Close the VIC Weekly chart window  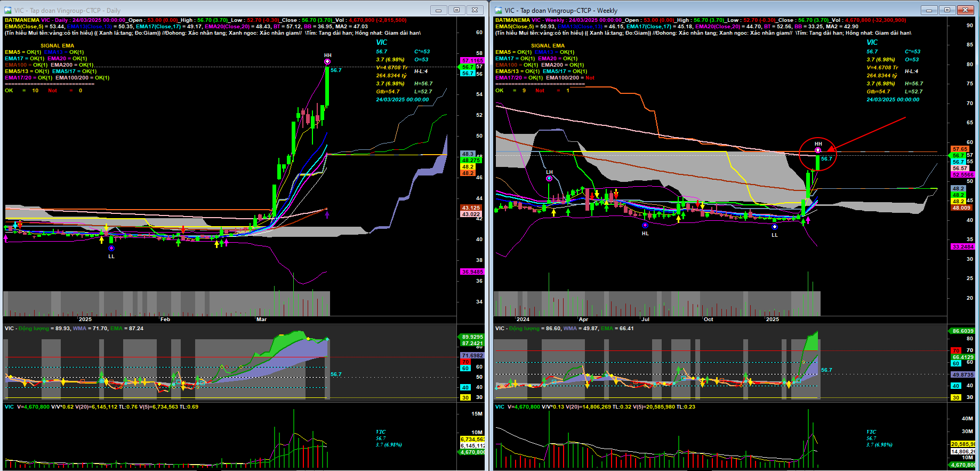coord(965,10)
